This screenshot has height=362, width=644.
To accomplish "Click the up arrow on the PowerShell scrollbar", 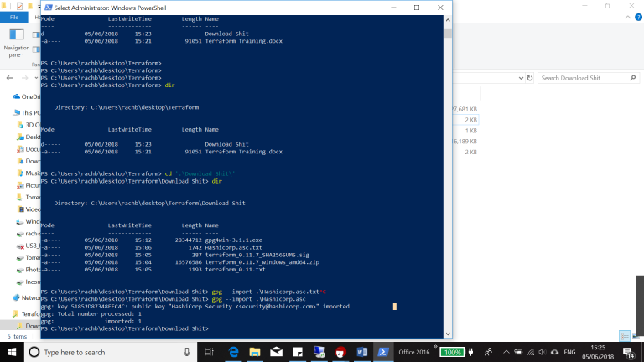I will pyautogui.click(x=448, y=20).
